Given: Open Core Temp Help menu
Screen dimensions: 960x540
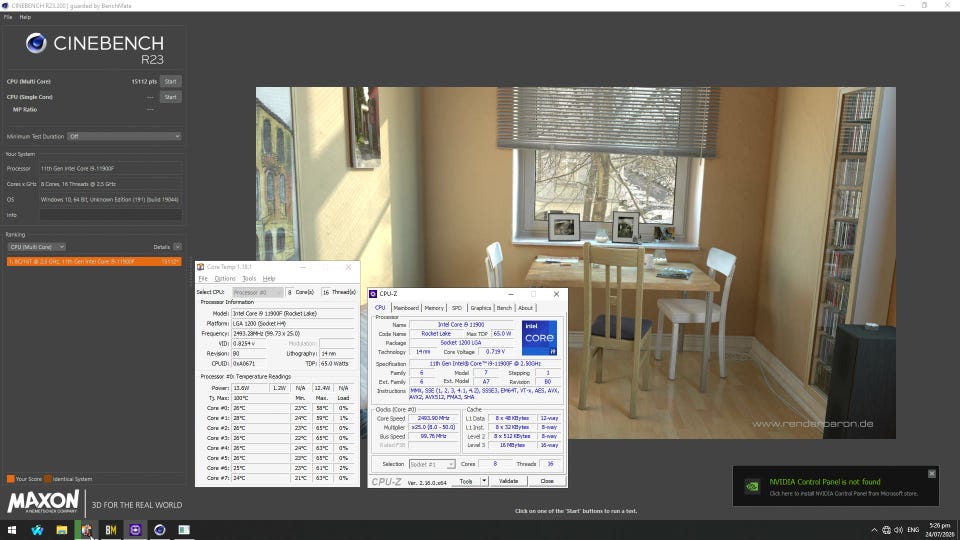Looking at the screenshot, I should pos(269,279).
